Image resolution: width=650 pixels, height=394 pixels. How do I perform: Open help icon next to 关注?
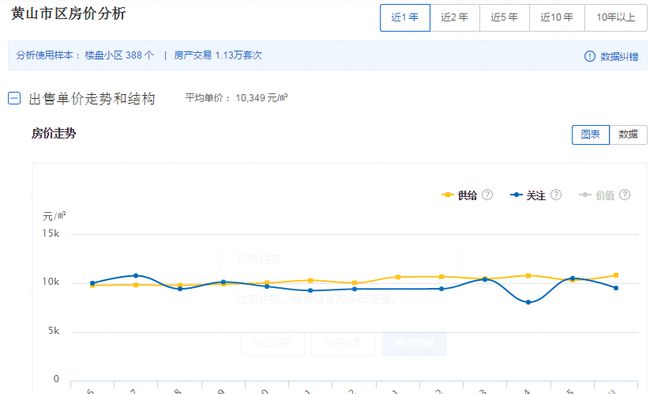click(556, 195)
